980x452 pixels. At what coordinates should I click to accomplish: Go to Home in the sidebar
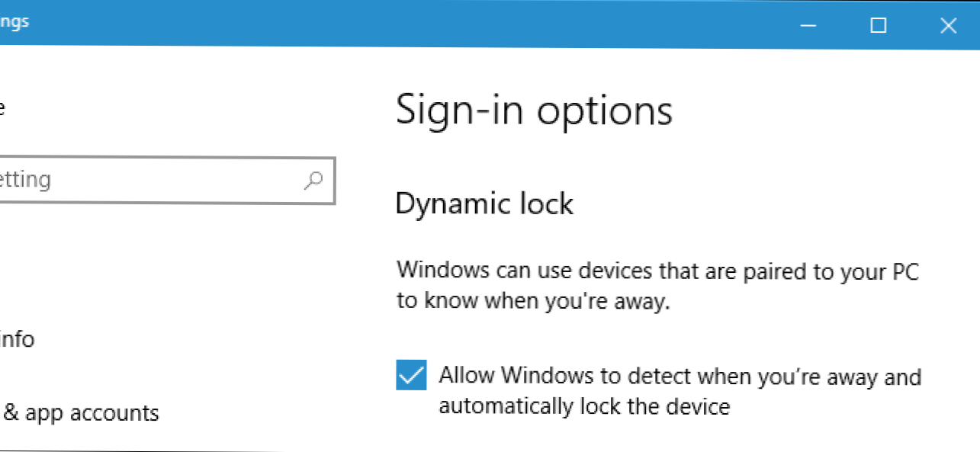pos(2,108)
